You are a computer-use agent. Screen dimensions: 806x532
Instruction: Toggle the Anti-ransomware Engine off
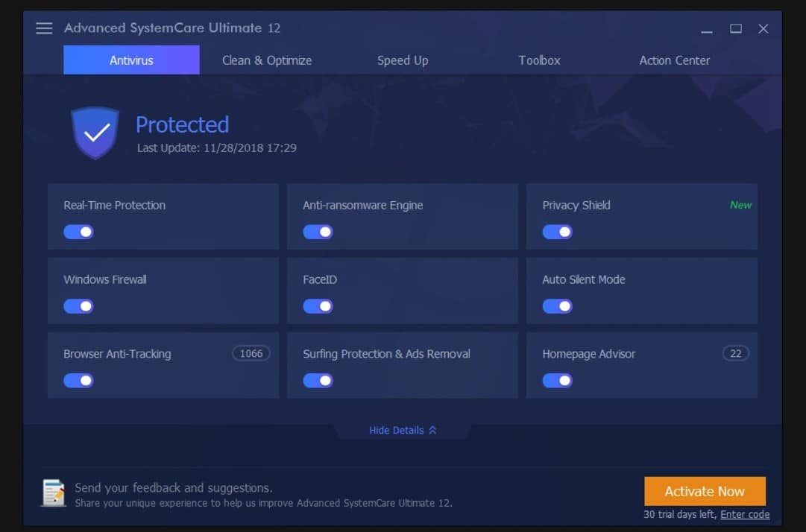coord(318,232)
